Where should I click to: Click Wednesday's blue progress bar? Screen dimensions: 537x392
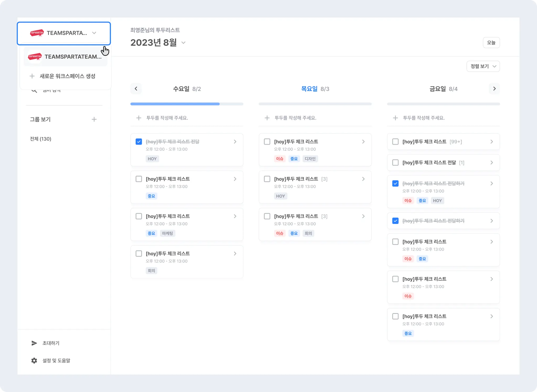pyautogui.click(x=175, y=104)
